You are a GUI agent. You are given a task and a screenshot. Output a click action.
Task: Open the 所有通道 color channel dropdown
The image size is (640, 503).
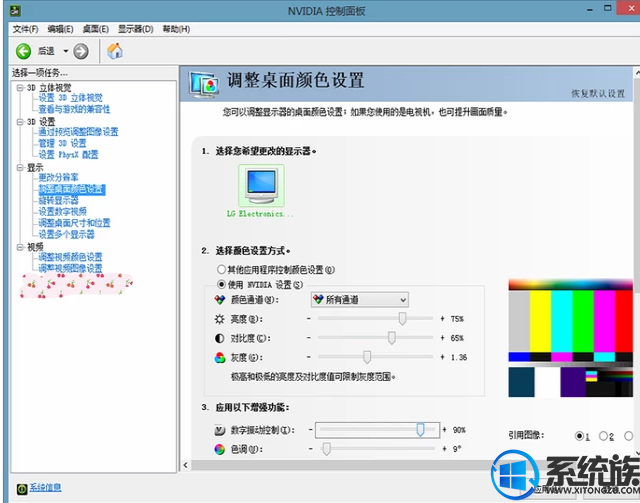360,300
